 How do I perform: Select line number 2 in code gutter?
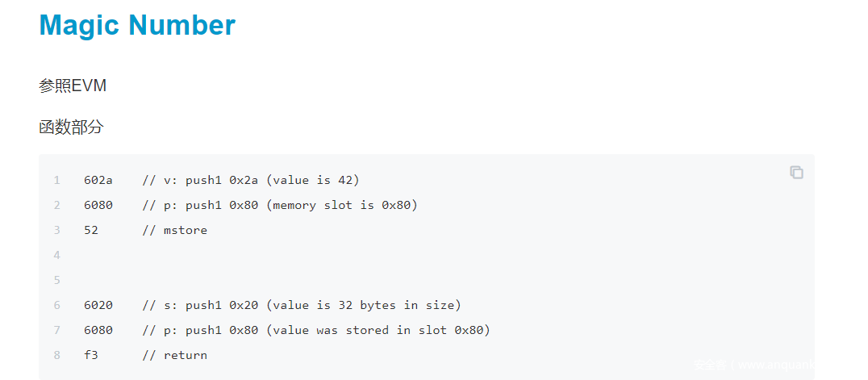pos(57,205)
